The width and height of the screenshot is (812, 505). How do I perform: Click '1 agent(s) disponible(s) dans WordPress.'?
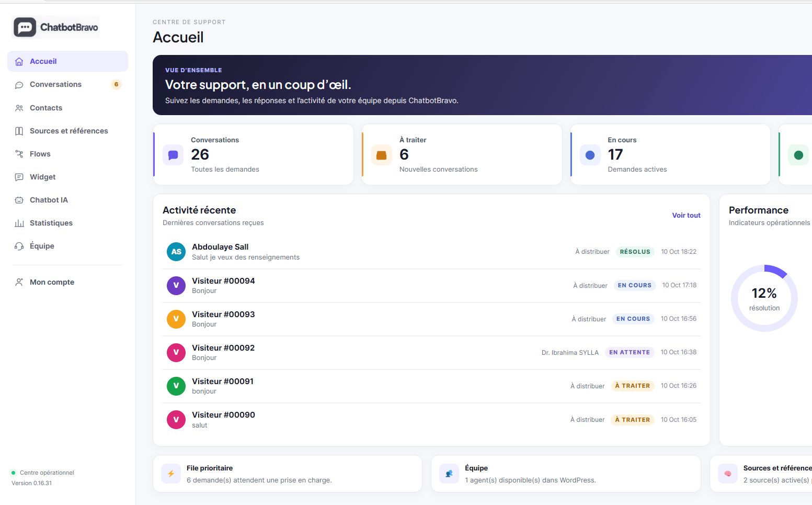(x=530, y=480)
